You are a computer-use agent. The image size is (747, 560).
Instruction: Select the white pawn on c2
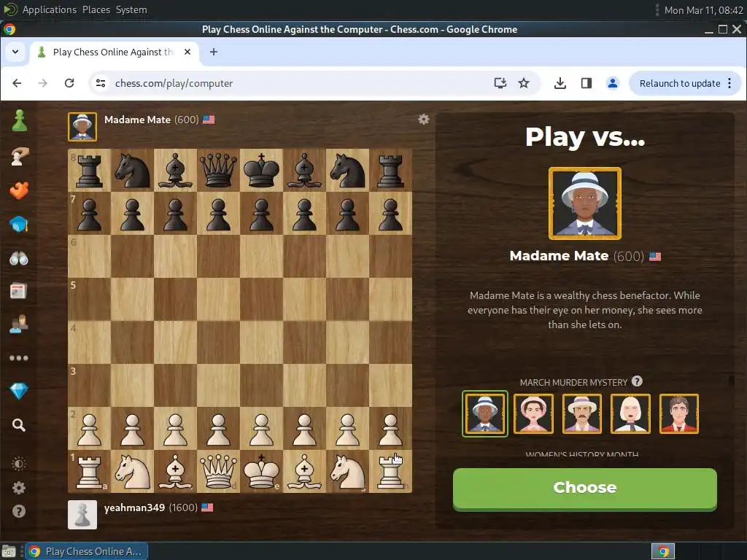[x=175, y=429]
